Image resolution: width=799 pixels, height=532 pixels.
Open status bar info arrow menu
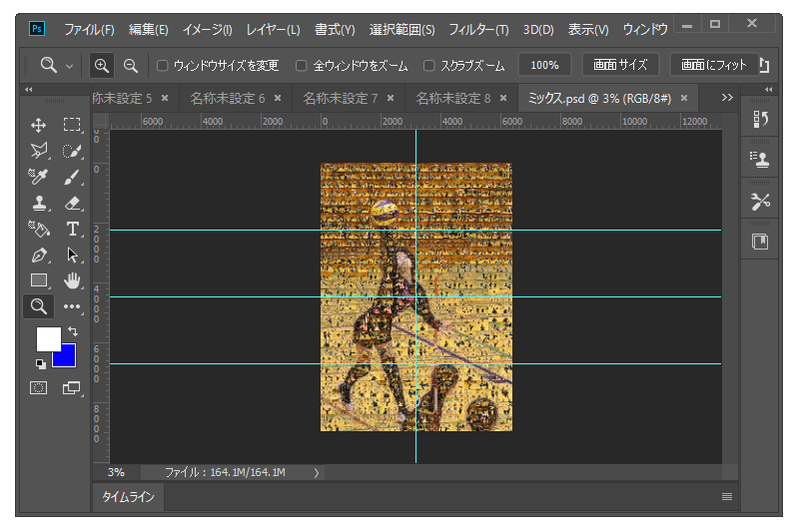316,473
